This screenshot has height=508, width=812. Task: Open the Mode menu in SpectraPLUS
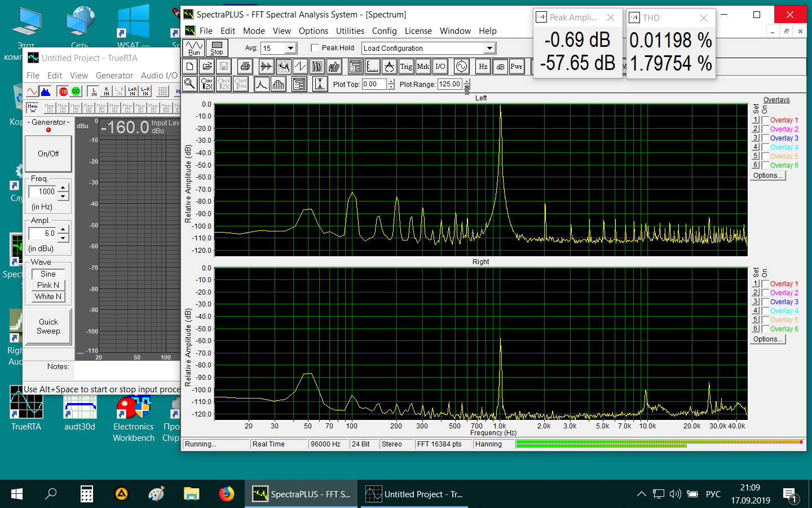click(254, 31)
